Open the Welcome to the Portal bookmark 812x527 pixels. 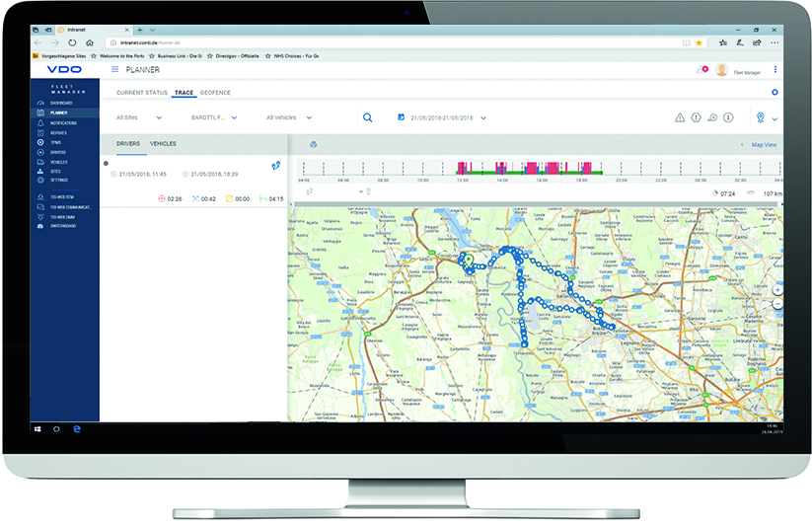pyautogui.click(x=117, y=56)
